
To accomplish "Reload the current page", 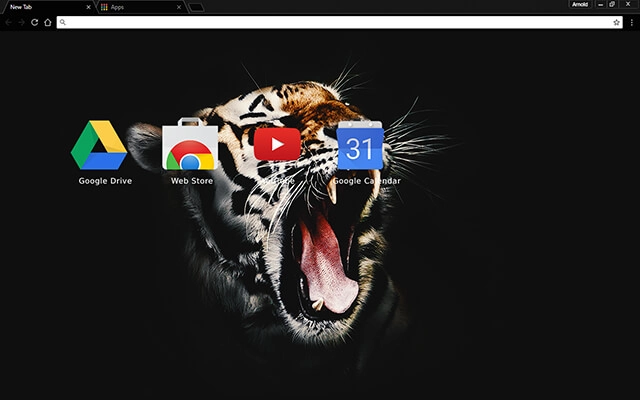I will click(35, 22).
